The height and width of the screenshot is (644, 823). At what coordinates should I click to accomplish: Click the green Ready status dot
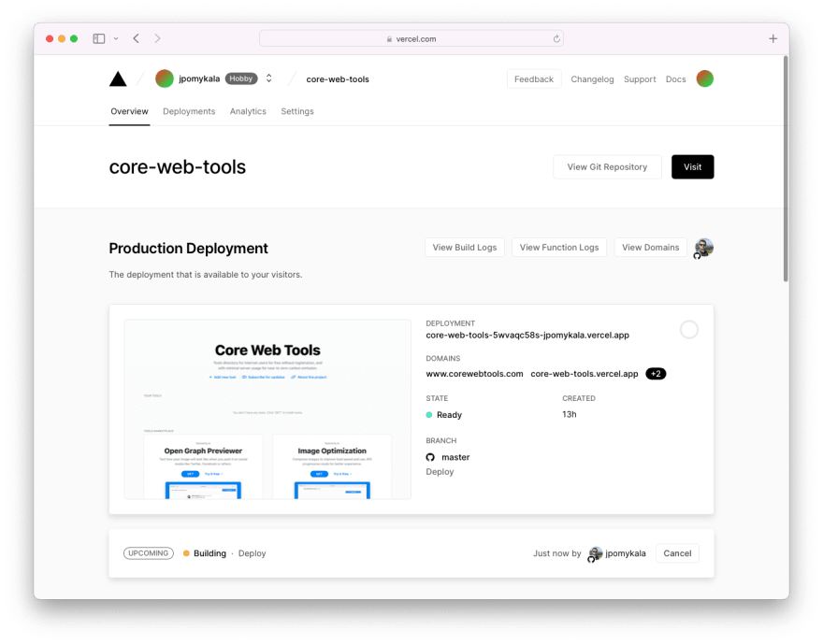(429, 415)
